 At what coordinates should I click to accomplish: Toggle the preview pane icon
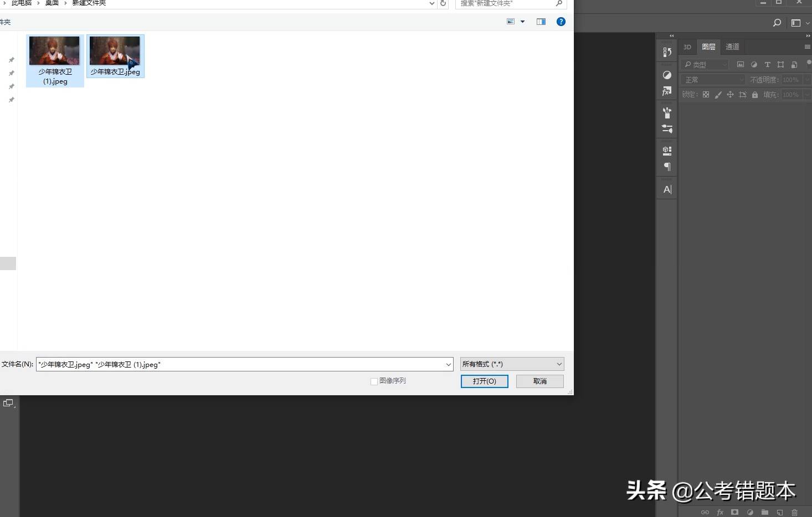pos(541,22)
